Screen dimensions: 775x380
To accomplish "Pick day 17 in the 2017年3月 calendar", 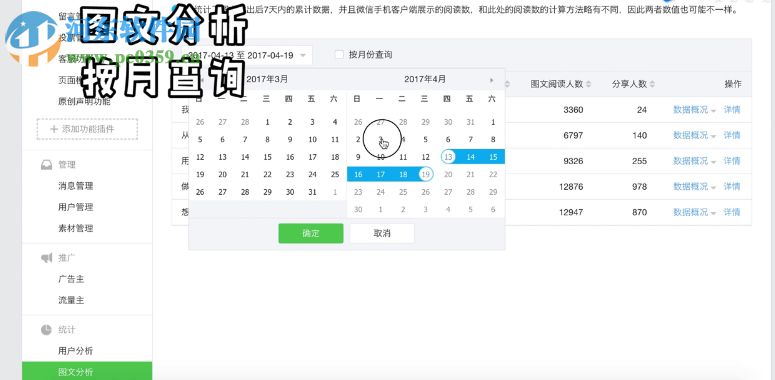I will point(312,157).
